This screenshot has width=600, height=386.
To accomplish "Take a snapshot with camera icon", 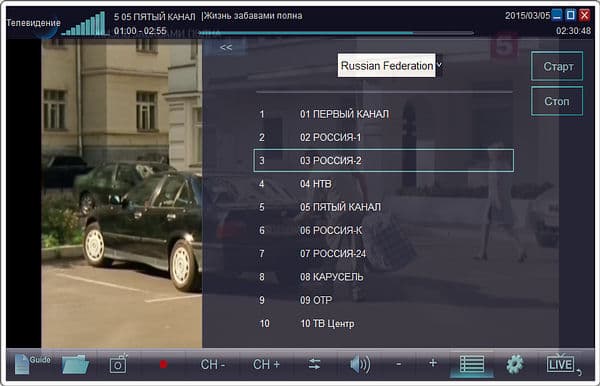I will 118,363.
